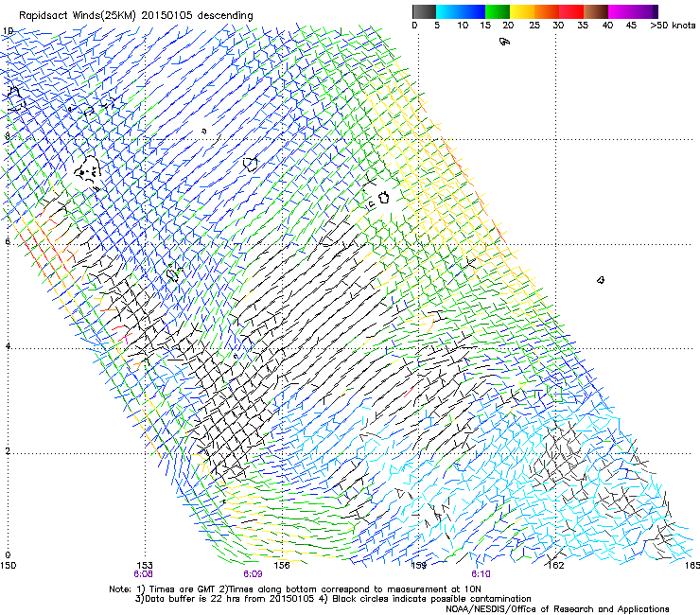700x615 pixels.
Task: Click the "0" latitude label at bottom left
Action: click(x=8, y=555)
